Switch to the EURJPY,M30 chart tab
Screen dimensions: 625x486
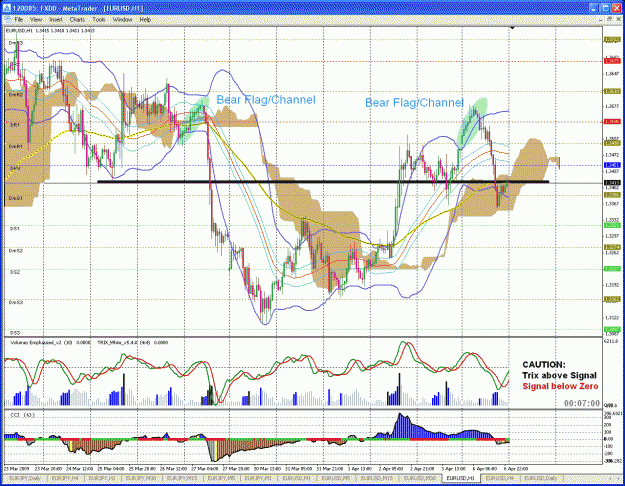[x=141, y=478]
